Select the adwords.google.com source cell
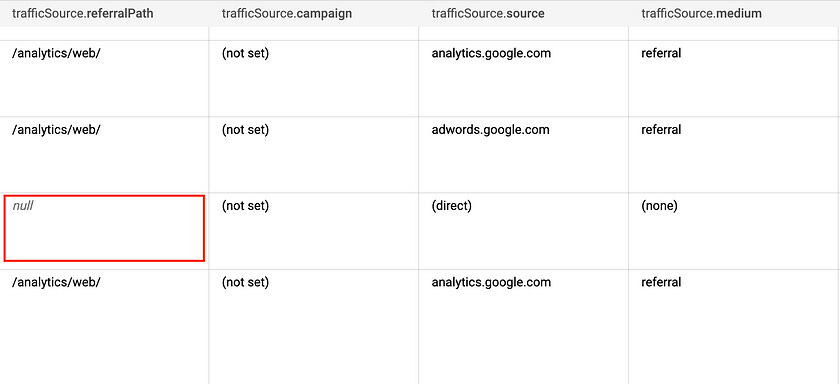 (x=490, y=130)
